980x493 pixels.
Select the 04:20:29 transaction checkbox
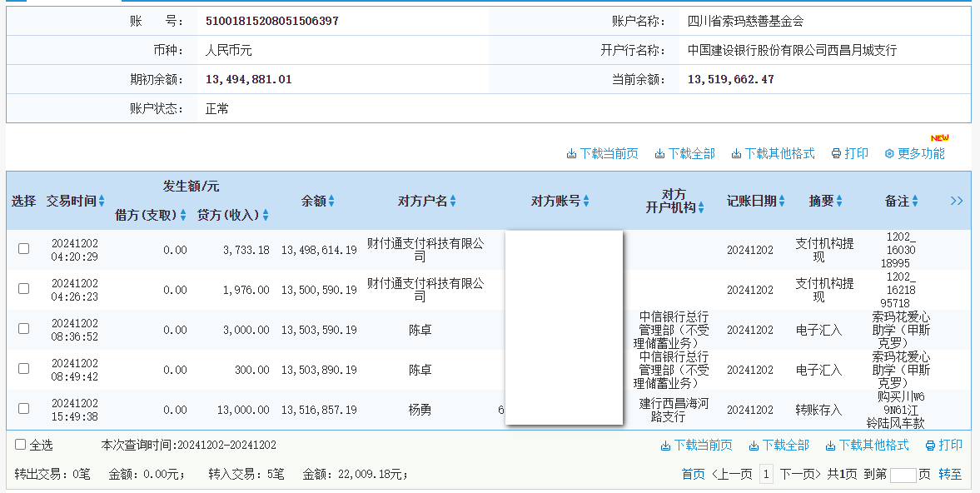click(24, 249)
